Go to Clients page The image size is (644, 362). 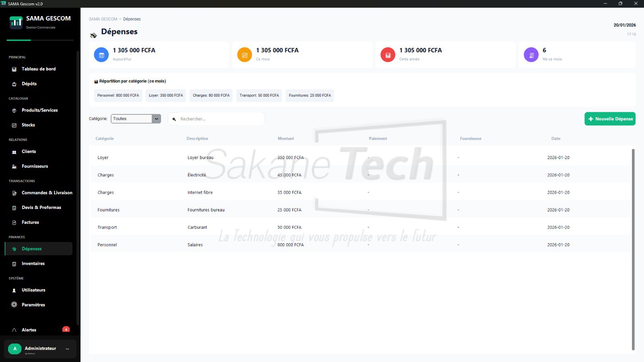pyautogui.click(x=29, y=151)
